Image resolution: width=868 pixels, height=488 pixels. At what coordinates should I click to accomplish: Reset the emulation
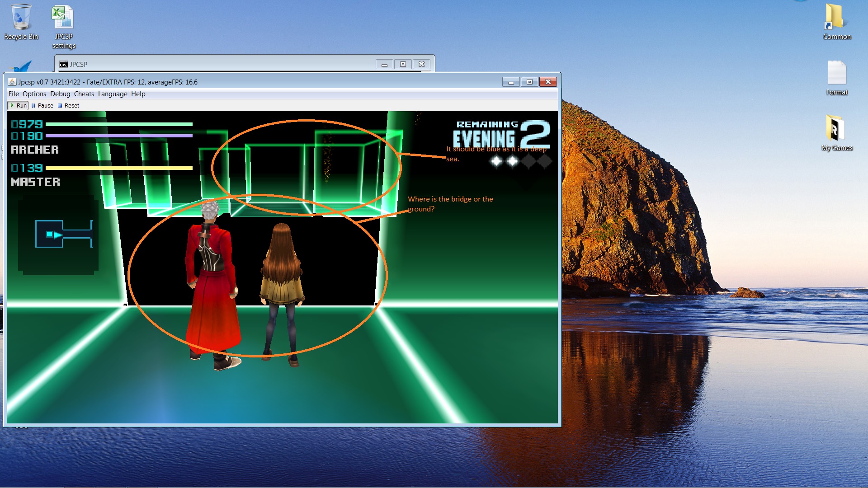pos(68,105)
